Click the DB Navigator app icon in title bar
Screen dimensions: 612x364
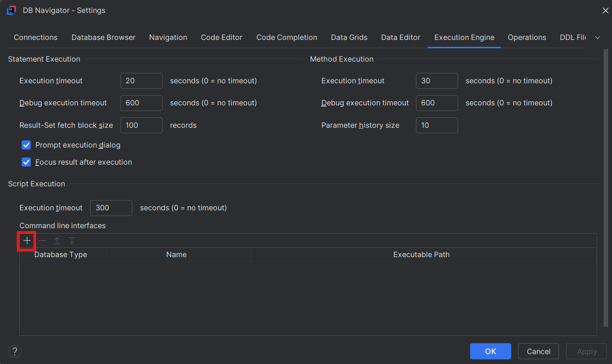click(11, 10)
